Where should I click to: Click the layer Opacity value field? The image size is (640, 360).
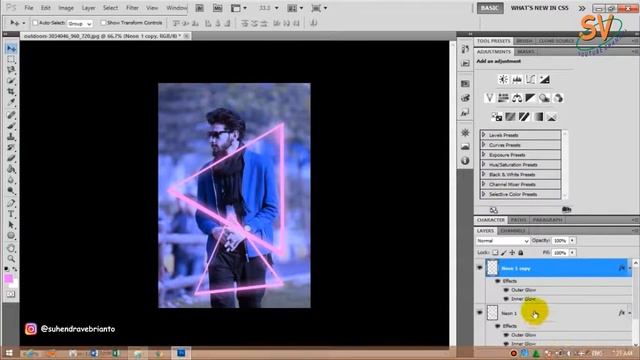(560, 241)
